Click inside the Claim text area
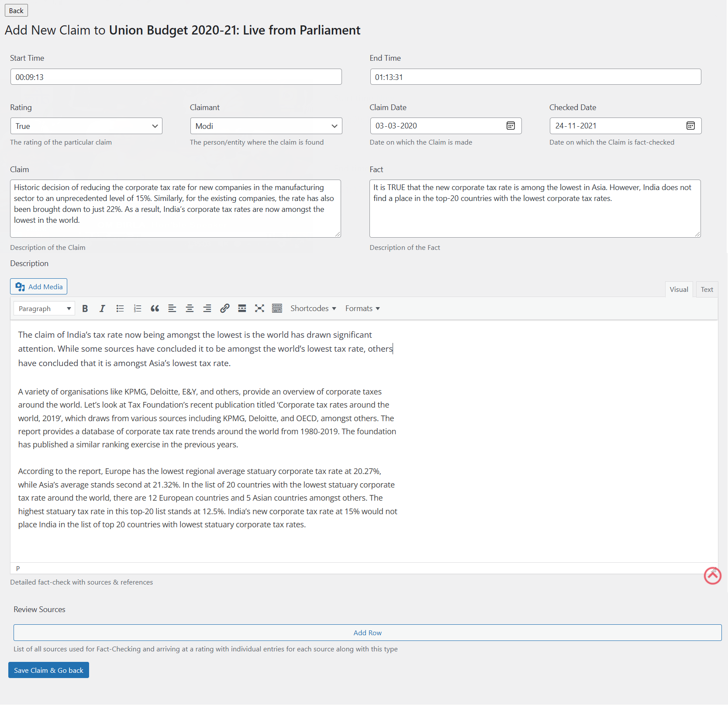Image resolution: width=728 pixels, height=706 pixels. (x=176, y=208)
